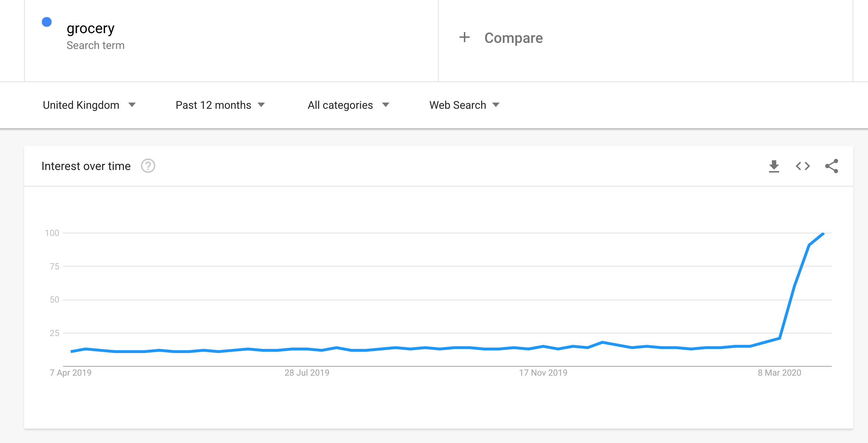Viewport: 868px width, 443px height.
Task: Click the Interest over time heading
Action: click(86, 166)
